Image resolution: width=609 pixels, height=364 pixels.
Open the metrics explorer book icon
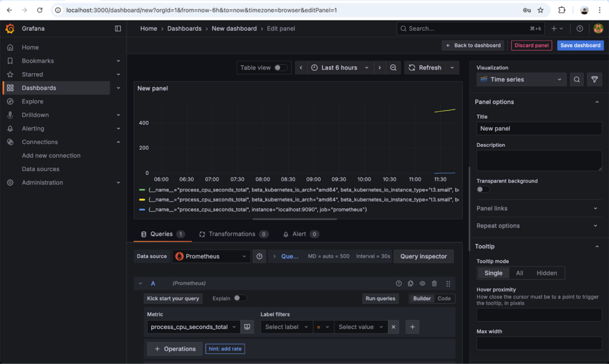(248, 327)
